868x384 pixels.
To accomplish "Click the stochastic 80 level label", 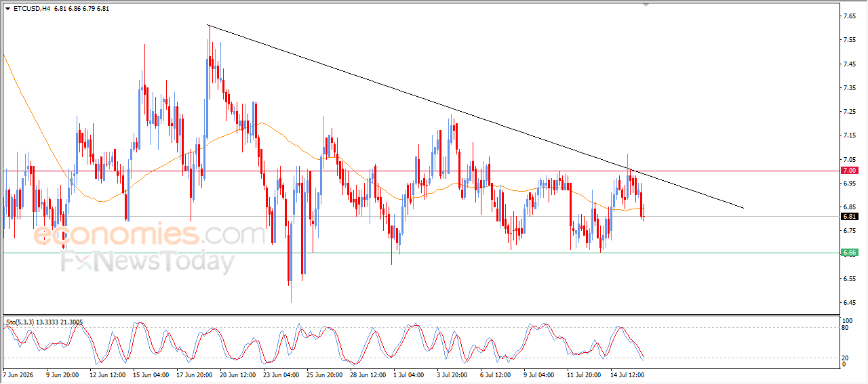I will pos(845,328).
